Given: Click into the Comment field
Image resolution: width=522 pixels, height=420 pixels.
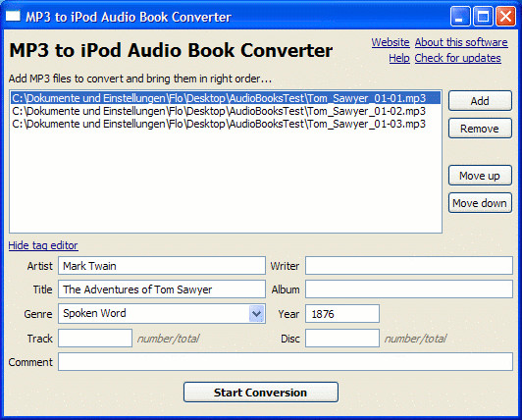Looking at the screenshot, I should [286, 362].
